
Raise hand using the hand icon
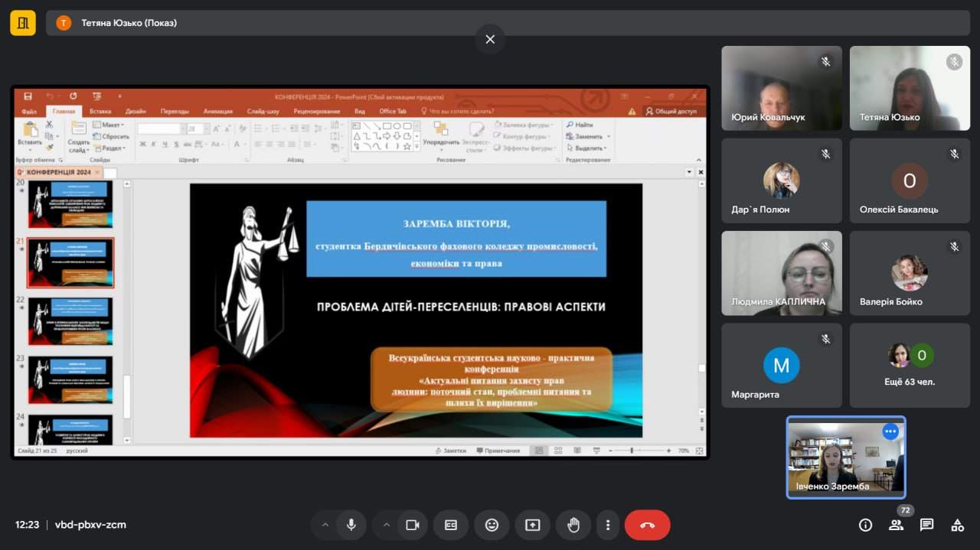tap(573, 525)
